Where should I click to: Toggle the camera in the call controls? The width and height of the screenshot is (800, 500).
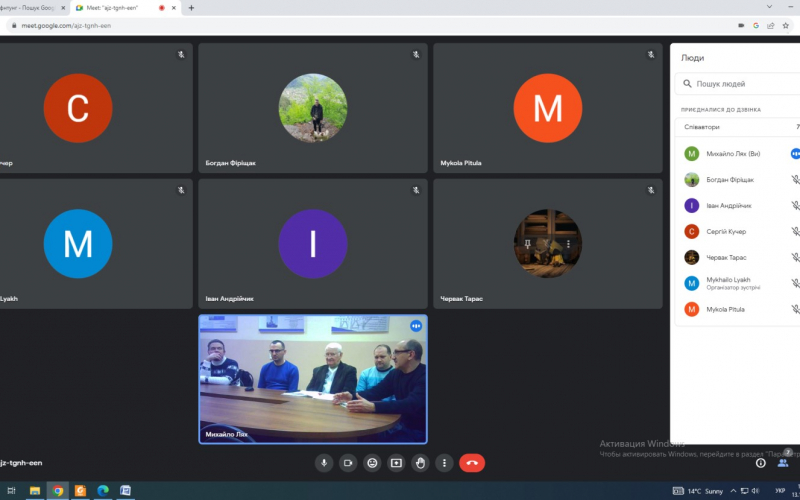click(348, 463)
